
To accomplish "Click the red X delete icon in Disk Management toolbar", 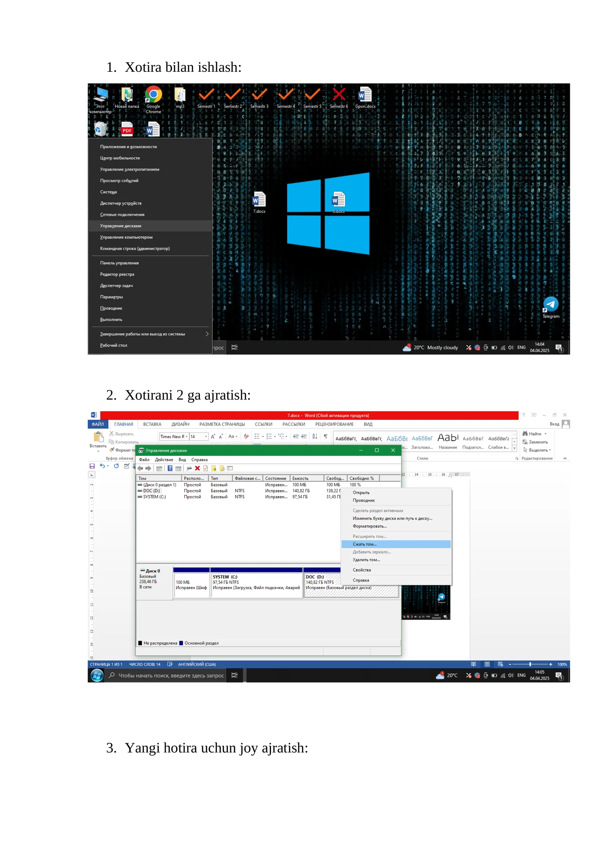I will 197,468.
